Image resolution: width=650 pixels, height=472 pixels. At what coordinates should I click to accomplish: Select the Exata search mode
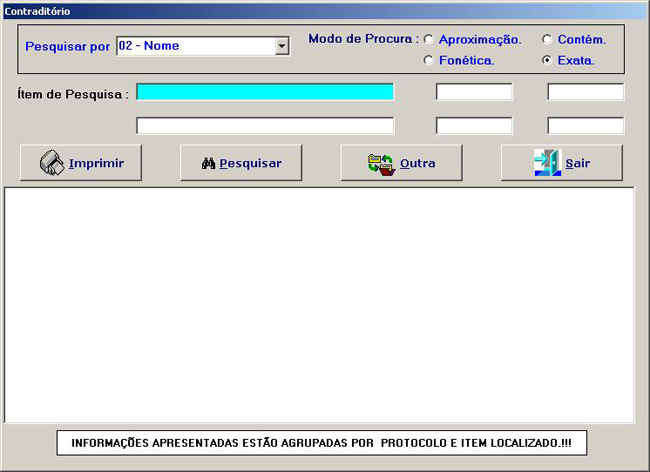547,61
